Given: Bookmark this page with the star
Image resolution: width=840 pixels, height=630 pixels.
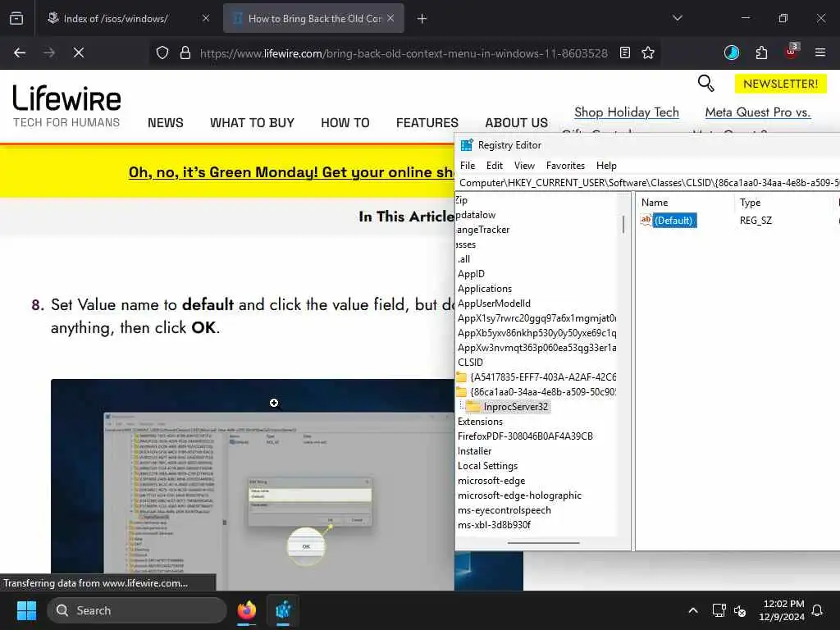Looking at the screenshot, I should coord(648,53).
